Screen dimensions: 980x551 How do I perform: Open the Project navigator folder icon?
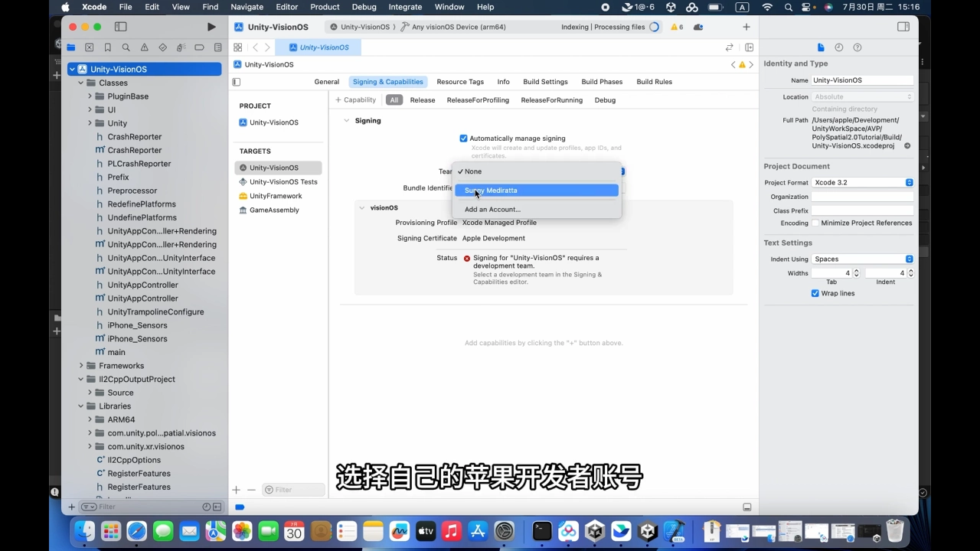[71, 47]
